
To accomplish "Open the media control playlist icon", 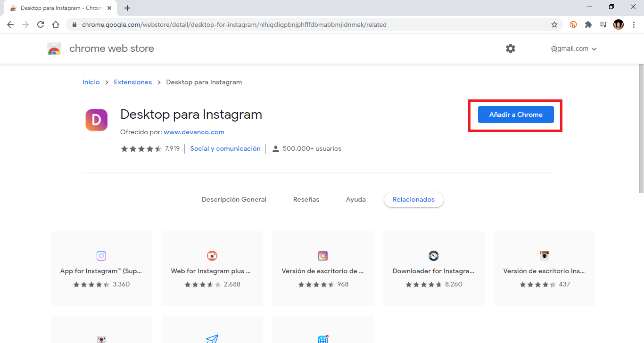I will pos(603,24).
